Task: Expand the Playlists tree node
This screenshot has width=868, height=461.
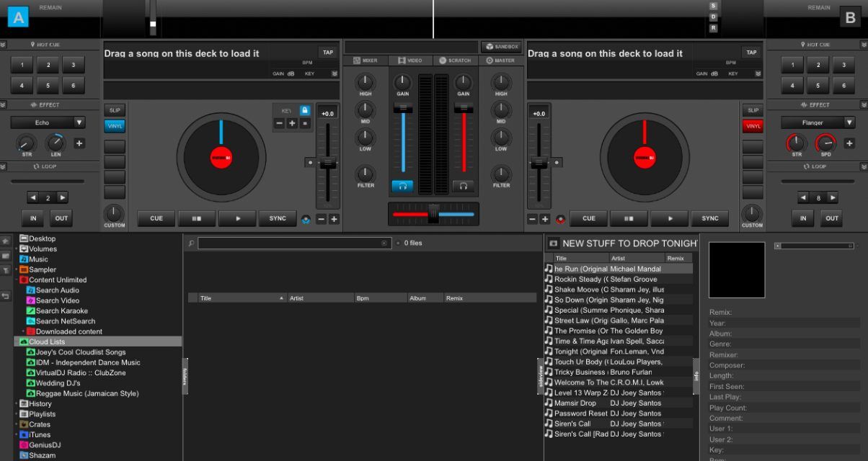Action: pos(16,414)
